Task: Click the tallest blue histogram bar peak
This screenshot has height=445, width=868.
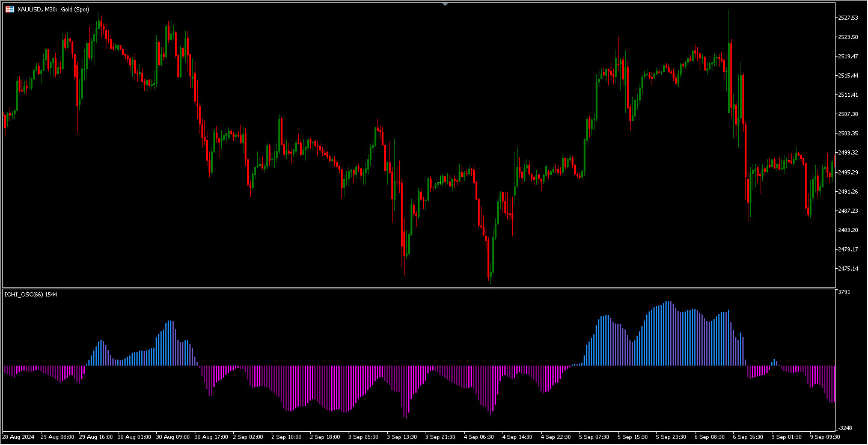Action: click(667, 303)
